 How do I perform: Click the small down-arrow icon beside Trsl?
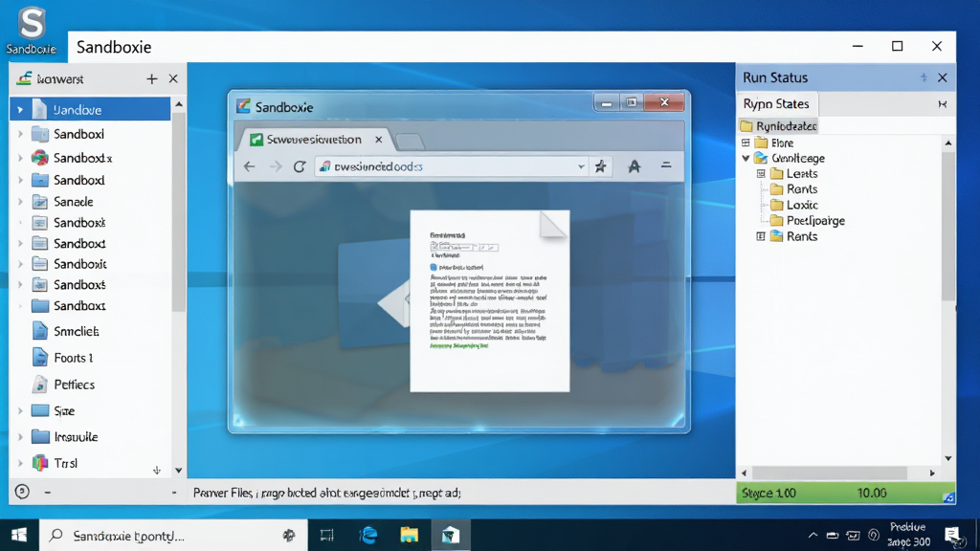click(x=157, y=470)
